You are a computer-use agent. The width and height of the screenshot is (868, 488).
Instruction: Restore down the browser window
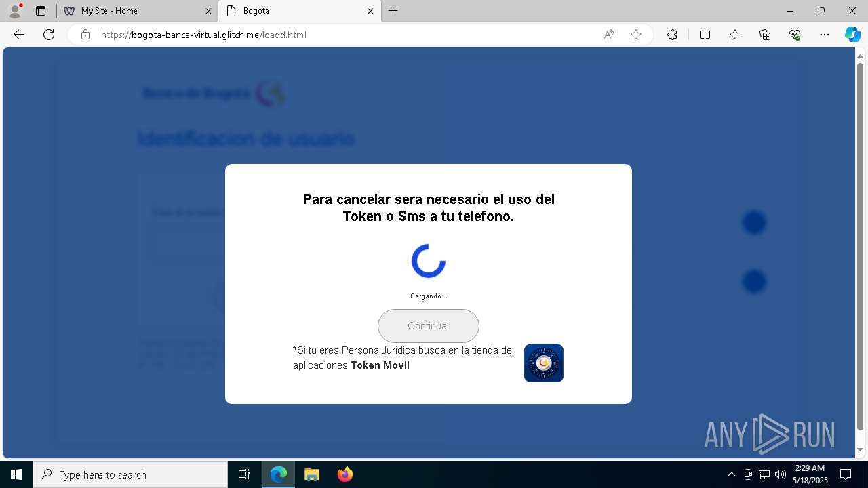coord(821,11)
